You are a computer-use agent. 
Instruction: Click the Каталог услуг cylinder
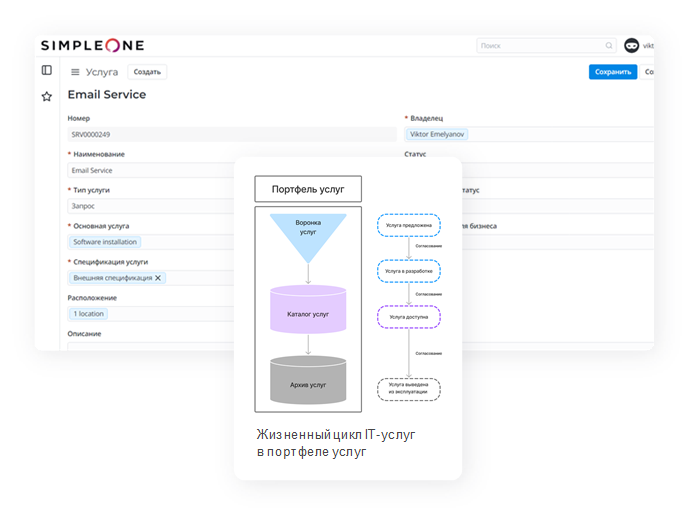pyautogui.click(x=308, y=309)
